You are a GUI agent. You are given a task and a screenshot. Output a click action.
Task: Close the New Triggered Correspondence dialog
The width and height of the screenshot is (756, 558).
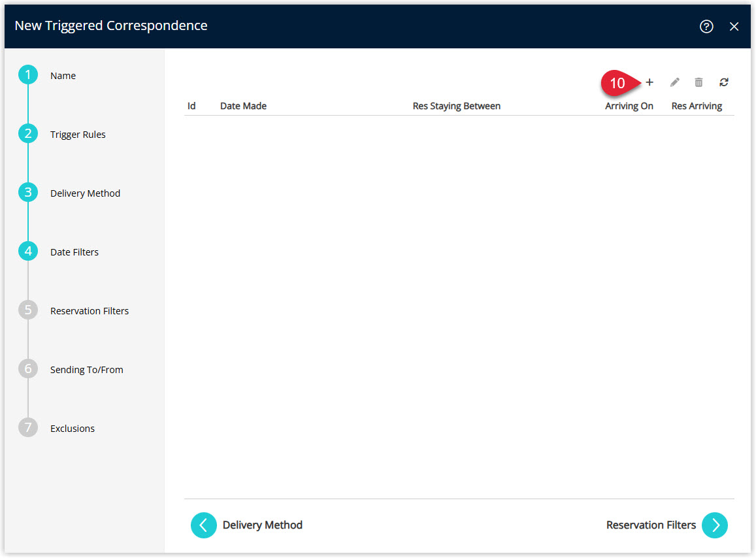(734, 27)
